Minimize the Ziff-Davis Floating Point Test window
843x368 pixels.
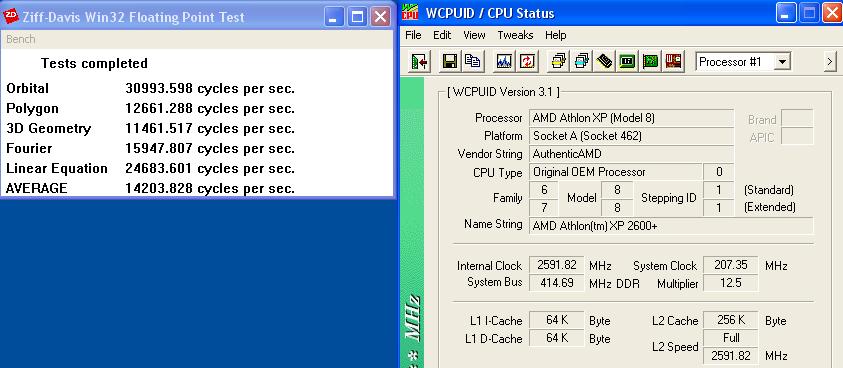tap(333, 17)
